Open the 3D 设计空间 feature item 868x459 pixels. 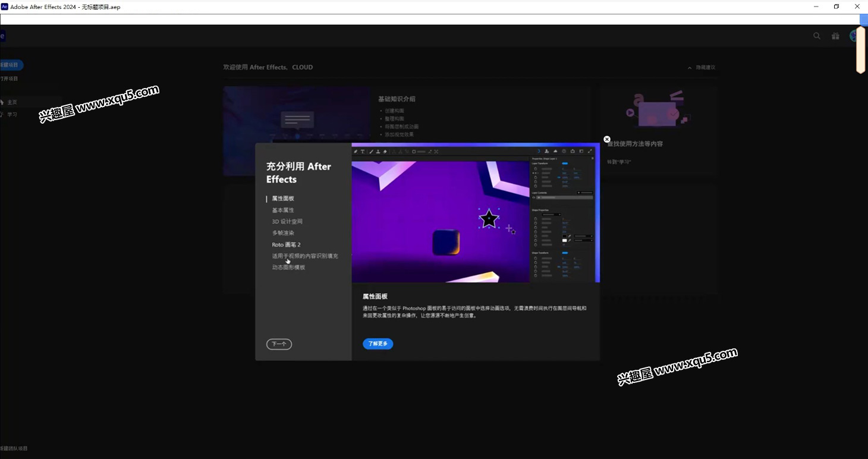pos(287,221)
